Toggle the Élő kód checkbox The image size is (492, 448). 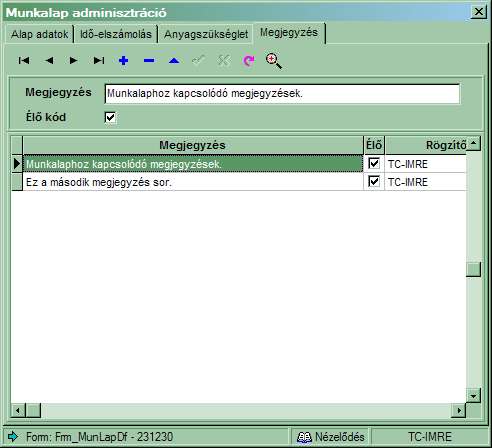(x=110, y=117)
